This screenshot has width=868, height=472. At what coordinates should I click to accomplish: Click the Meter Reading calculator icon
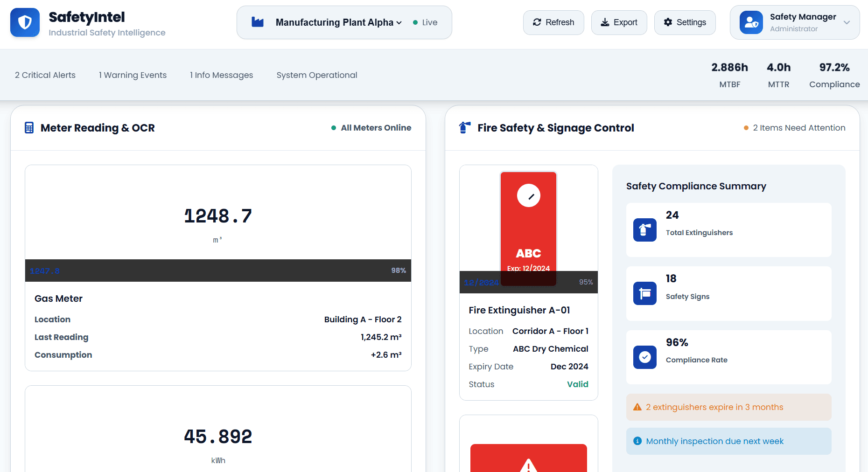click(29, 128)
